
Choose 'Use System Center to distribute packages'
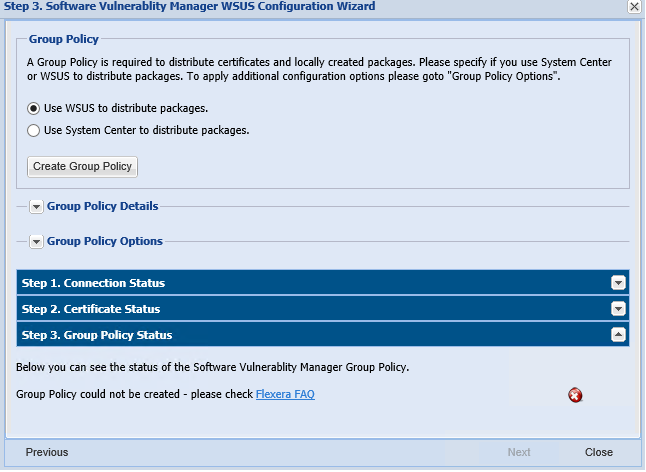pos(34,130)
